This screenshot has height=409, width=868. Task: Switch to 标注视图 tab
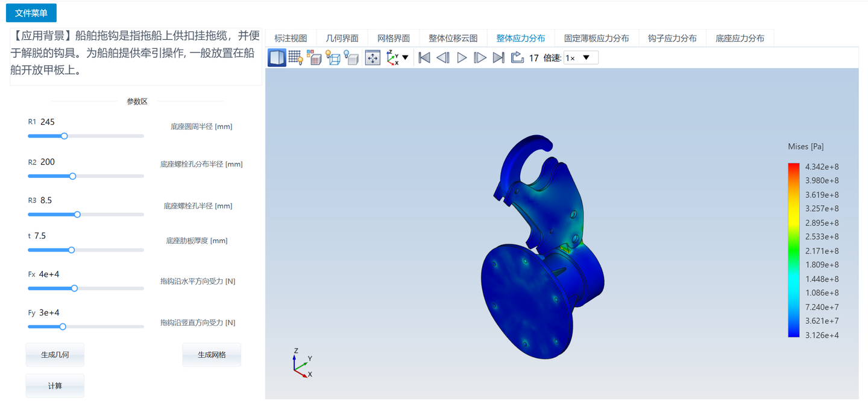291,38
